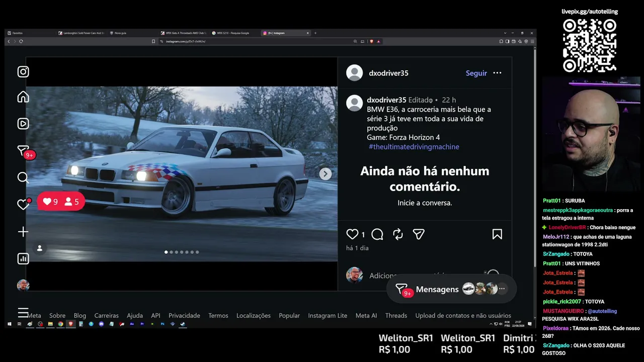Open Windows Start menu
Image resolution: width=644 pixels, height=362 pixels.
[9, 324]
